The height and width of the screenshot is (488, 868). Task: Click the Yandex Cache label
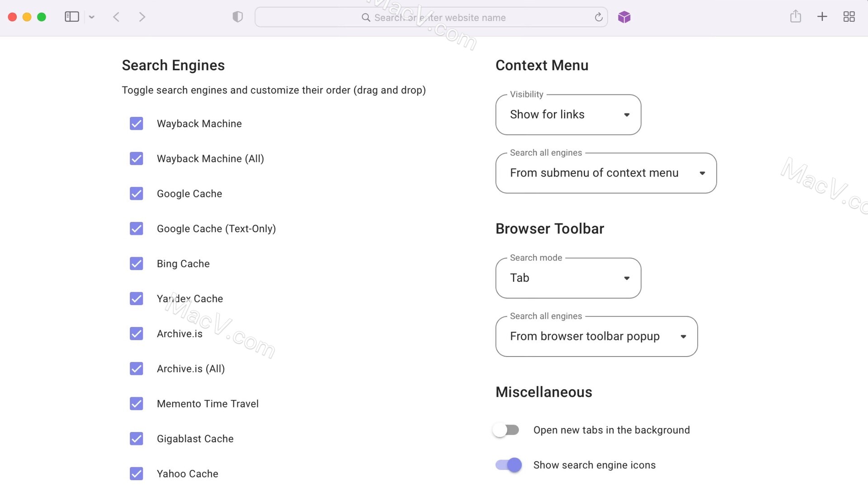pyautogui.click(x=190, y=299)
